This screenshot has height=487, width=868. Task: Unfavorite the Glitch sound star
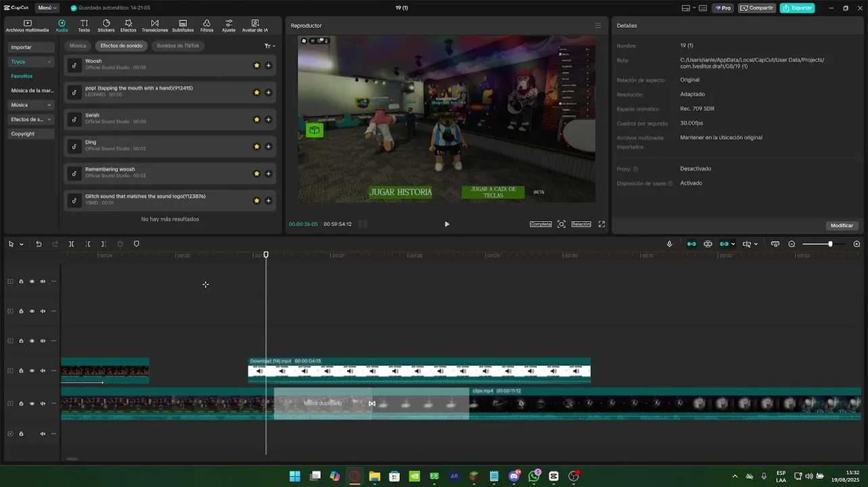point(256,200)
